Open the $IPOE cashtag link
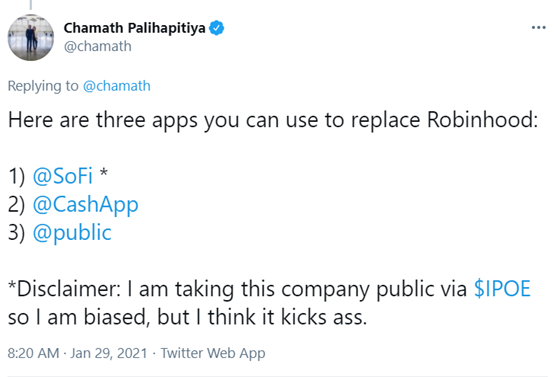 (502, 288)
